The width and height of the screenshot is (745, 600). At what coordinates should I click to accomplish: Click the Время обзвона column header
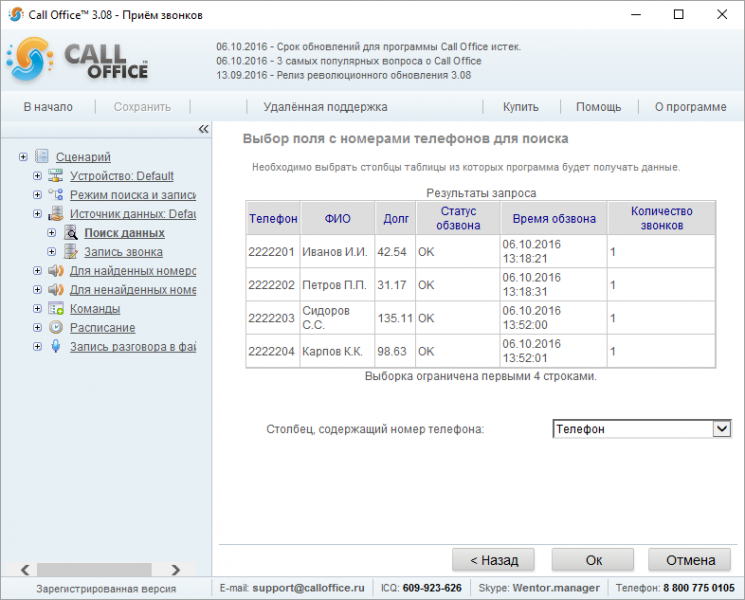pyautogui.click(x=554, y=218)
